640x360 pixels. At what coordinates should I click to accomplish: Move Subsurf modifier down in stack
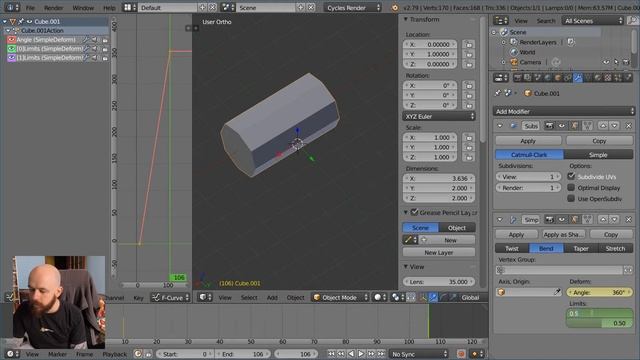(x=614, y=126)
